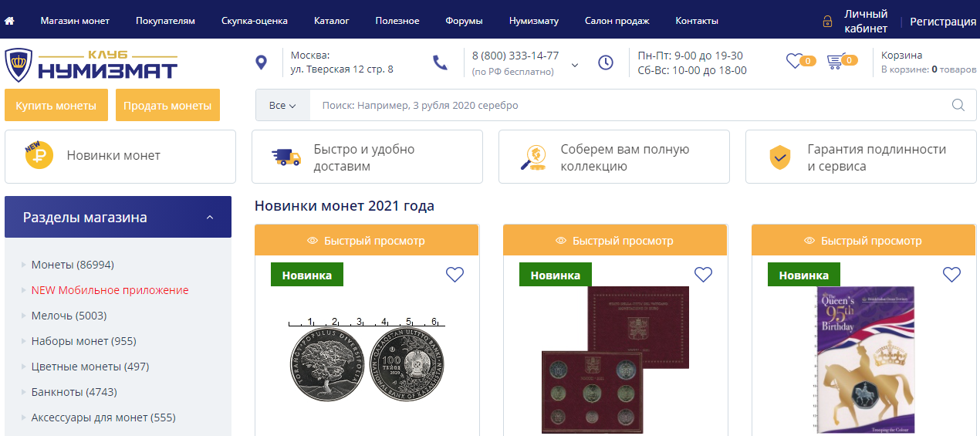Click the Москва Тверская address text
The image size is (980, 436).
point(342,63)
